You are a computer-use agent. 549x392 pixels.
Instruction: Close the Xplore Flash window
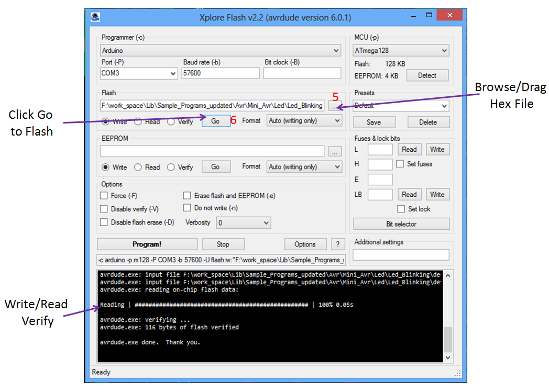tap(450, 15)
